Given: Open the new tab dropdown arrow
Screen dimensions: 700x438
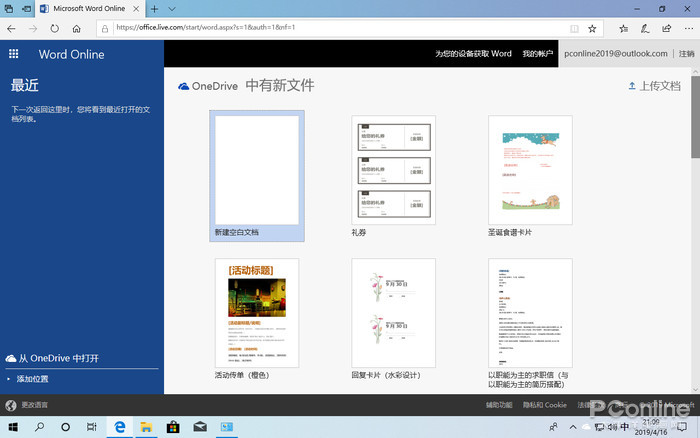Looking at the screenshot, I should point(169,8).
